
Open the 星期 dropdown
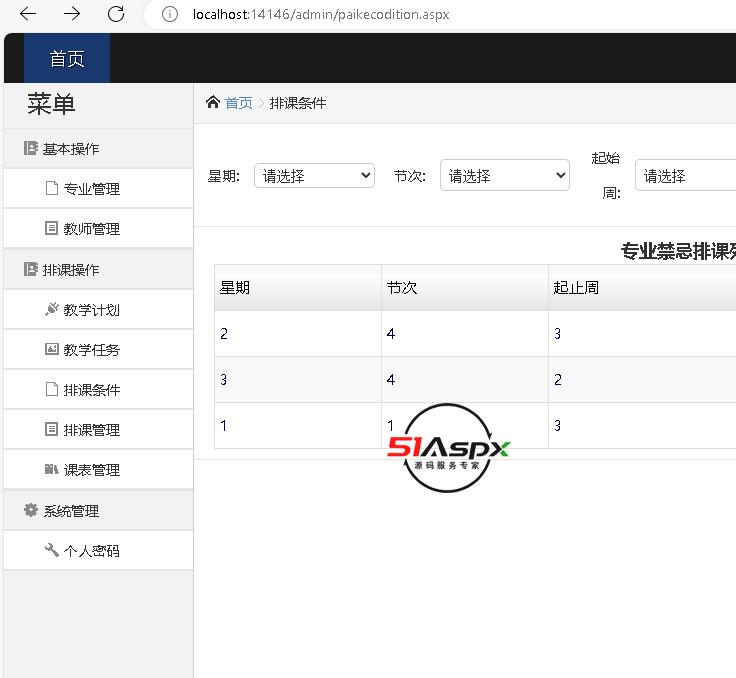314,176
